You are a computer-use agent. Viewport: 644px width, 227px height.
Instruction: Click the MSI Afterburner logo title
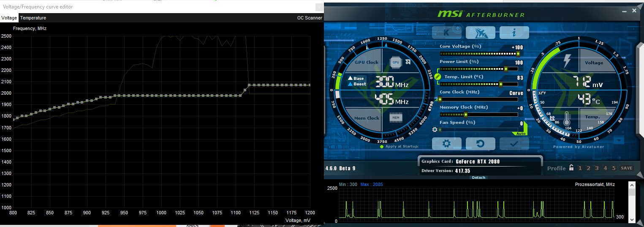(x=481, y=14)
